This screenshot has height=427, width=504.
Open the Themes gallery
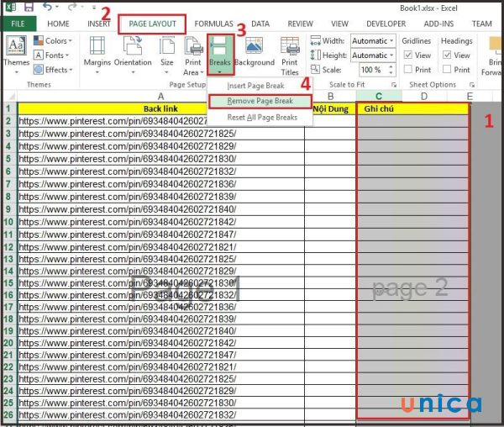(x=16, y=55)
